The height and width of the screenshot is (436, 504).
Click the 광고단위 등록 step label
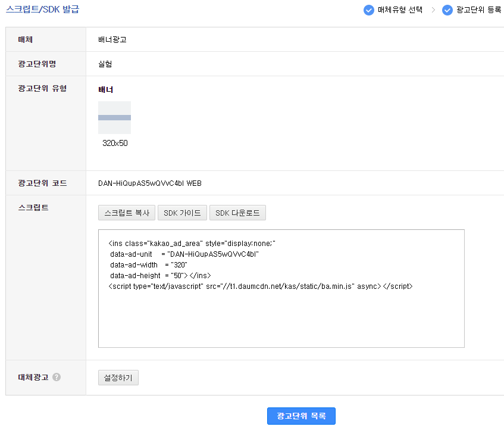click(x=478, y=10)
